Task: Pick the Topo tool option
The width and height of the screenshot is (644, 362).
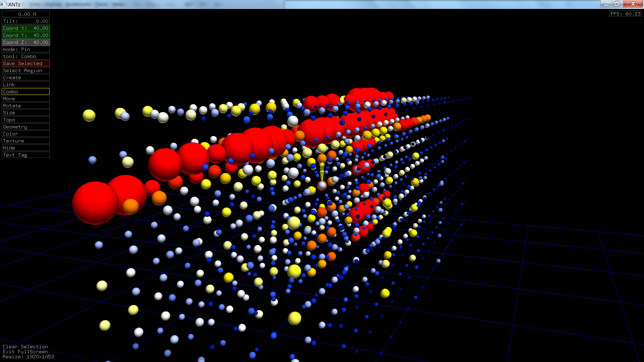Action: [x=25, y=120]
